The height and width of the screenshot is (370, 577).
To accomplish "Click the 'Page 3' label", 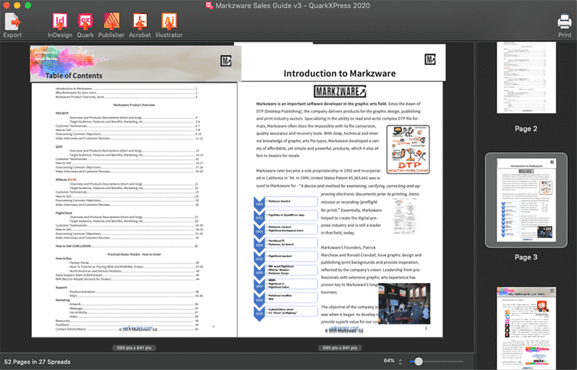I will pyautogui.click(x=526, y=257).
